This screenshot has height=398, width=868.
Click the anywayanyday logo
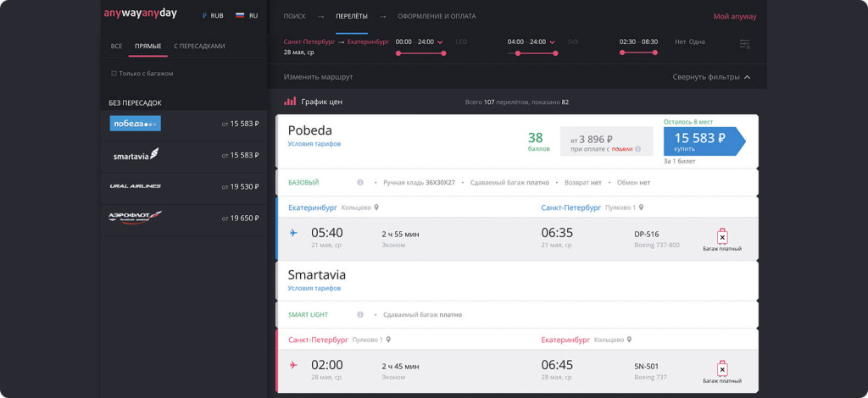(x=141, y=14)
